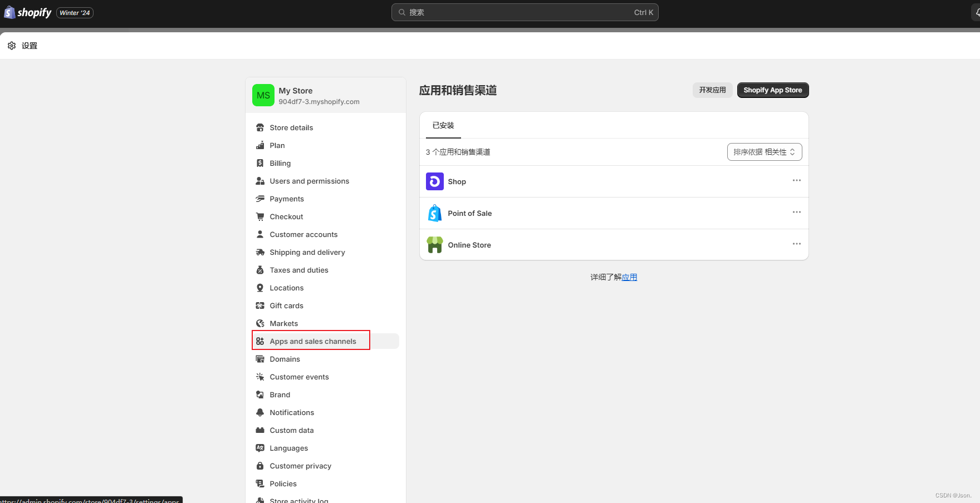
Task: Click the Customer privacy lock icon
Action: pos(260,466)
